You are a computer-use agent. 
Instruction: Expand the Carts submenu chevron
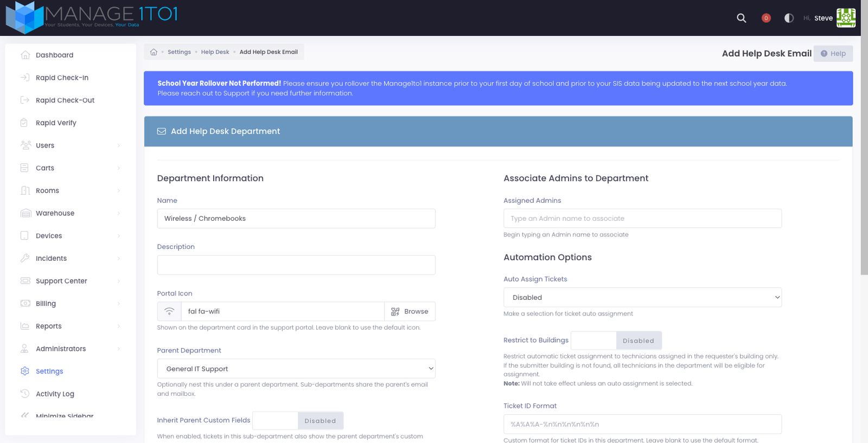pyautogui.click(x=119, y=168)
